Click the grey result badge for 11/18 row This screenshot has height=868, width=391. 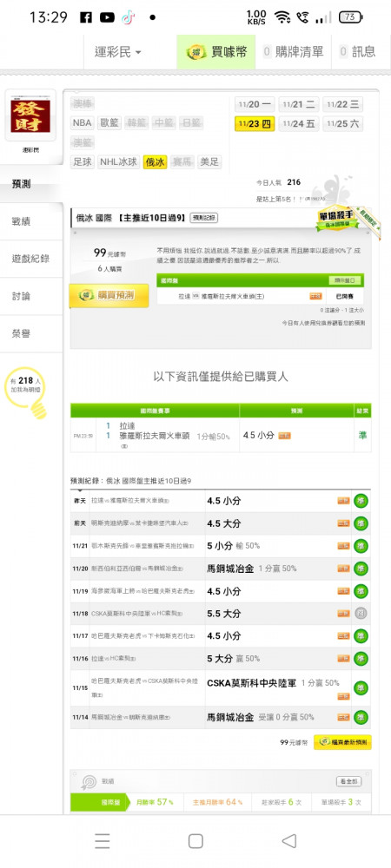point(361,614)
